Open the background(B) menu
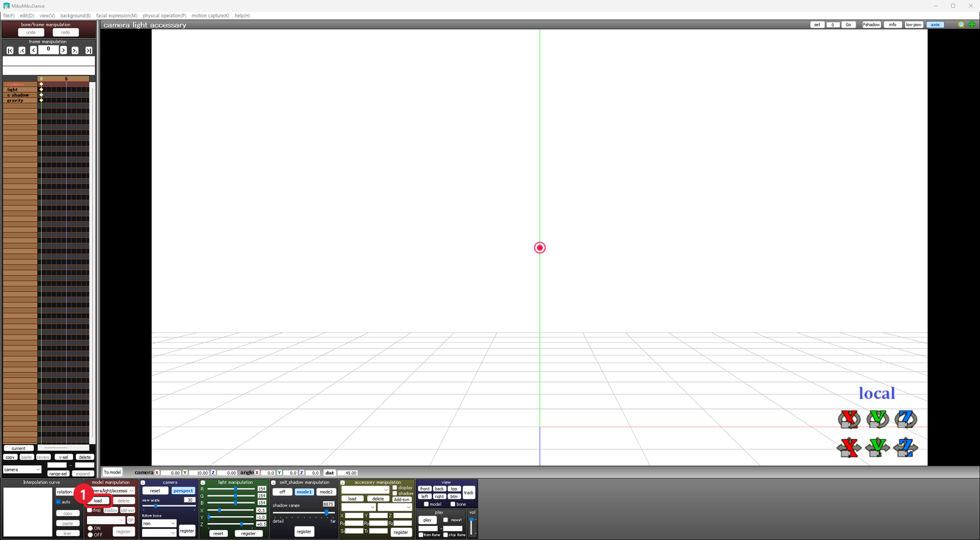 click(x=75, y=15)
